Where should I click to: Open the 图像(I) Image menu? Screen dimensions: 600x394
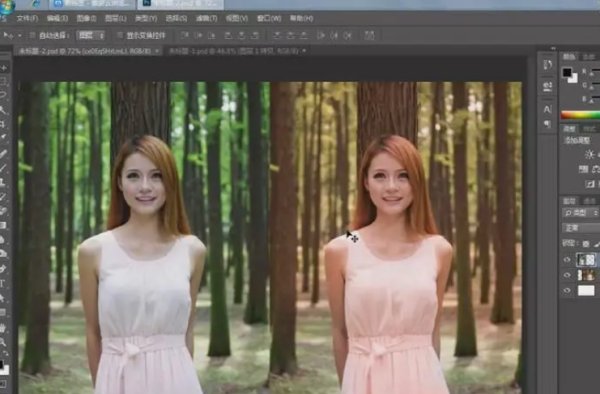86,18
